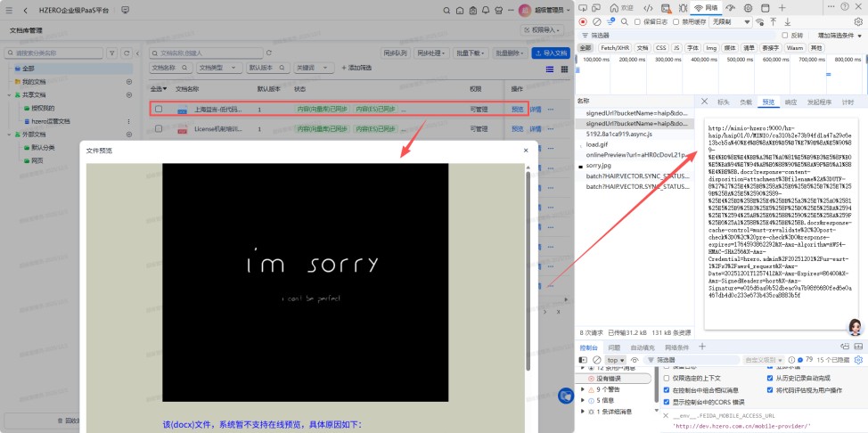Open the 无限制 throttling dropdown
This screenshot has width=868, height=433.
point(729,21)
